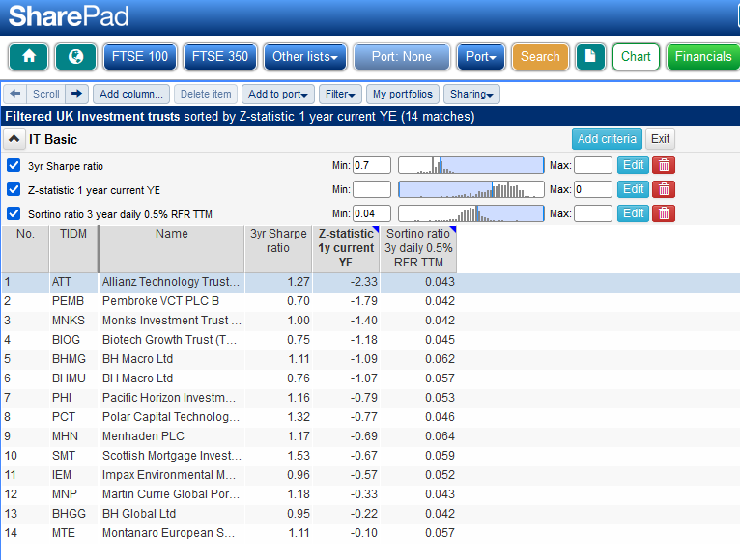This screenshot has width=740, height=560.
Task: Click the document page icon button
Action: pos(590,57)
